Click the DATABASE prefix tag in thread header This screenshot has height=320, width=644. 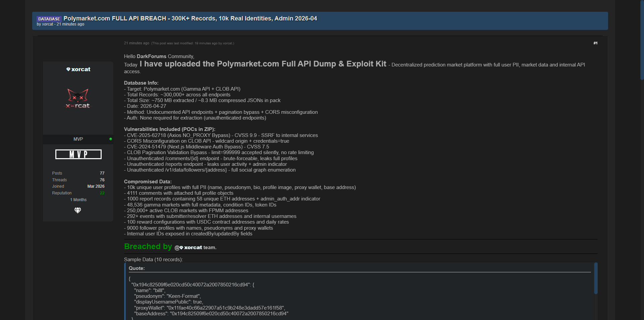coord(49,19)
